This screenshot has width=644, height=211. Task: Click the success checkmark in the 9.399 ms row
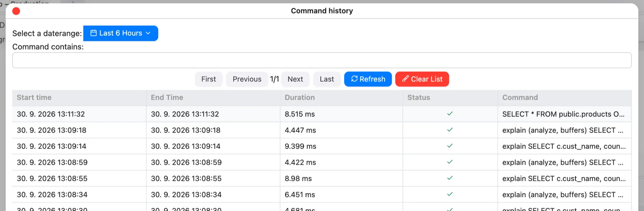click(x=450, y=146)
